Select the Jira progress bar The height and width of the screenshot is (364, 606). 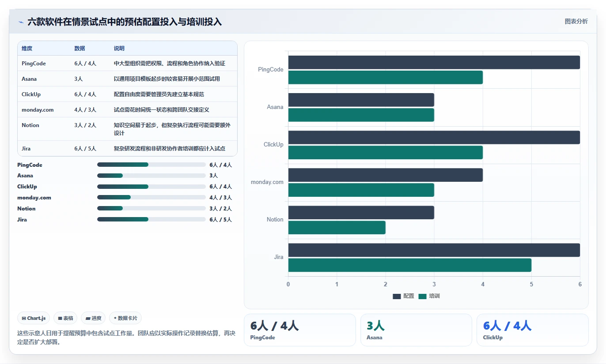[151, 219]
